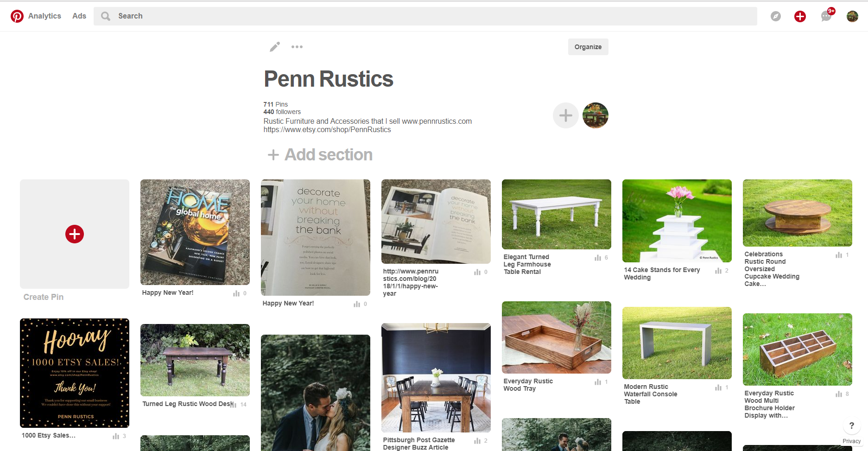
Task: Click 'Everyday Rustic Wood Tray' title
Action: [528, 385]
